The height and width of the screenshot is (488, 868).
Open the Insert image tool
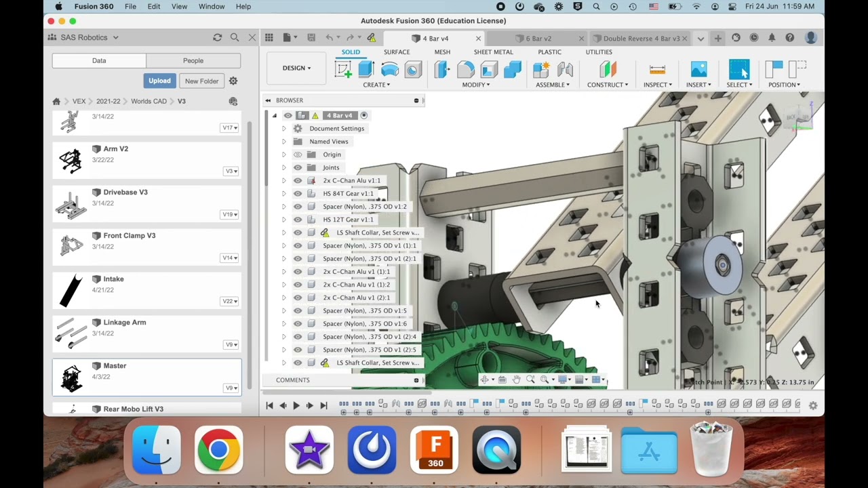(698, 69)
